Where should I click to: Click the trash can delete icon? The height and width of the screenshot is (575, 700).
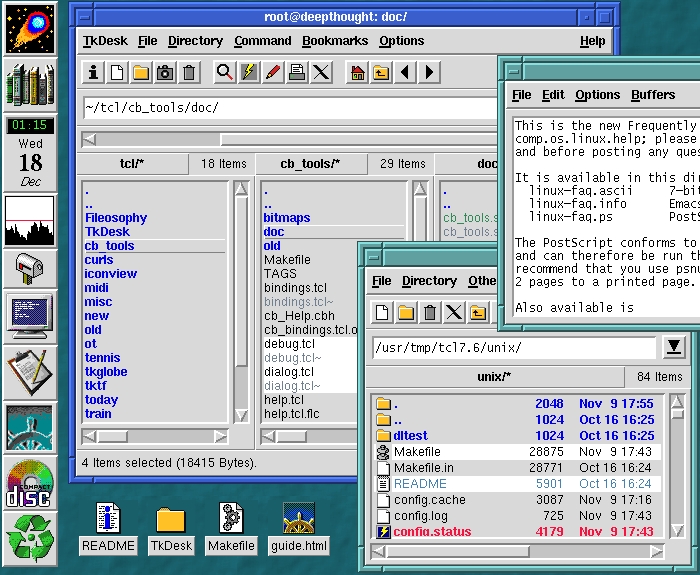(x=190, y=72)
